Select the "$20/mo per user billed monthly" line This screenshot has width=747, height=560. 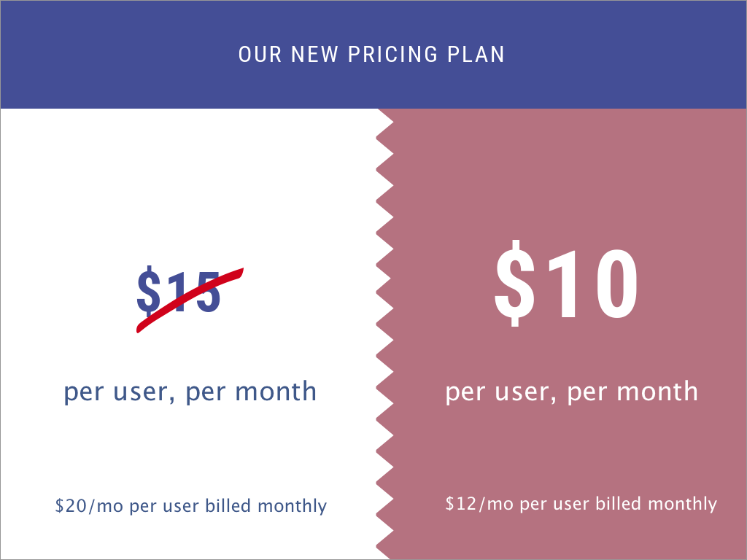tap(190, 505)
